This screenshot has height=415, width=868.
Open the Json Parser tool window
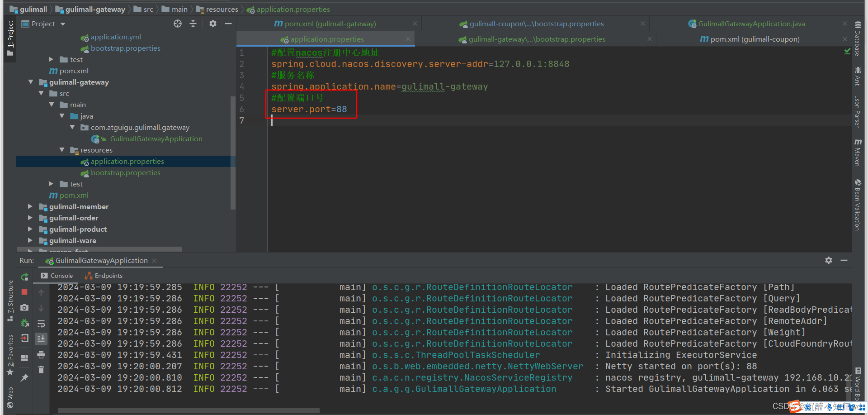coord(858,112)
